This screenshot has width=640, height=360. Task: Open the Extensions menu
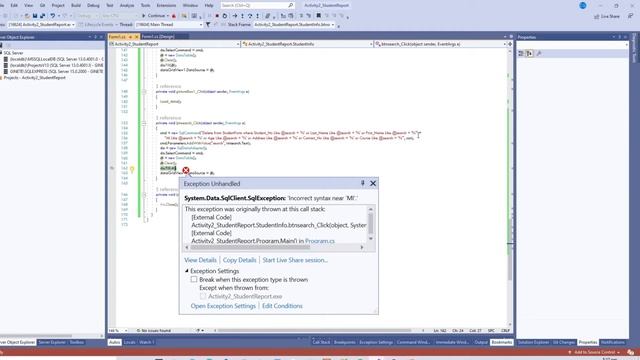[x=167, y=6]
